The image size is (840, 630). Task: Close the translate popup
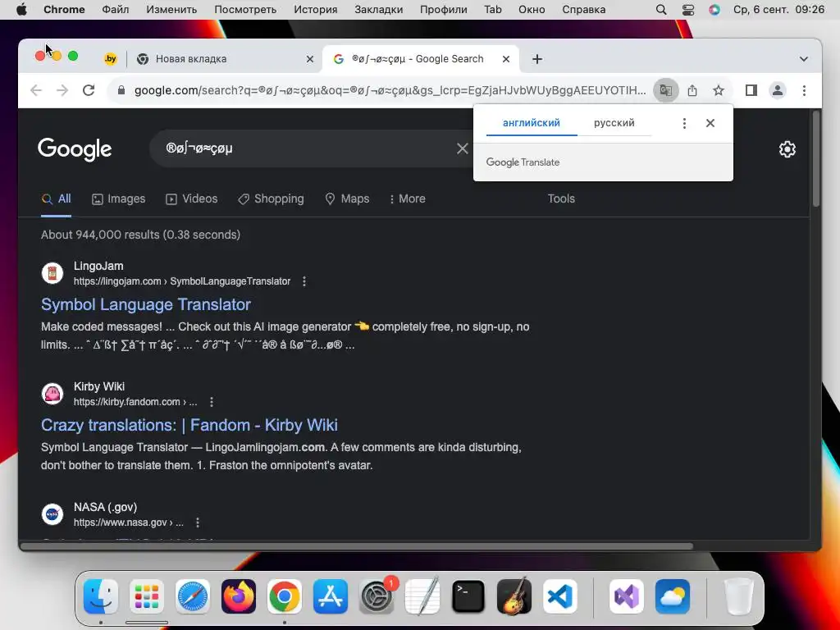[x=710, y=123]
